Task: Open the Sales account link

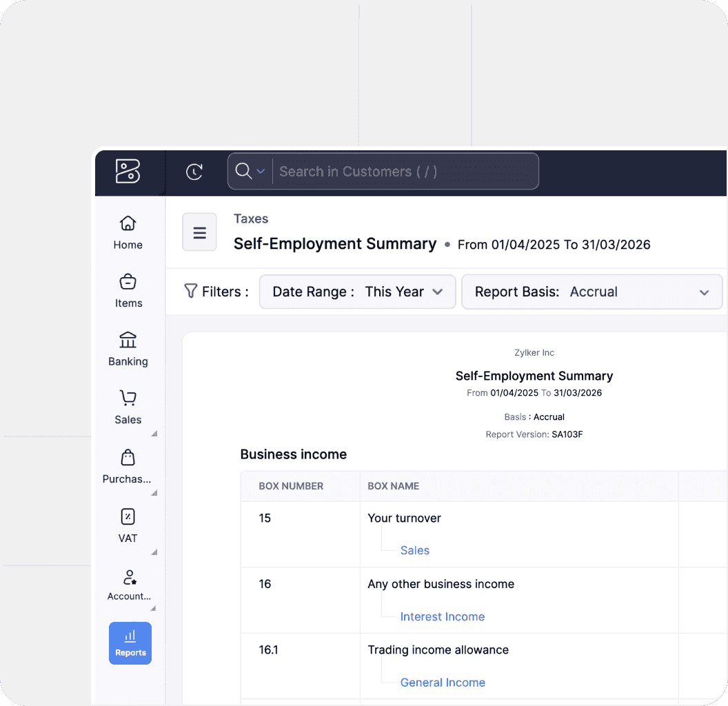Action: (x=414, y=550)
